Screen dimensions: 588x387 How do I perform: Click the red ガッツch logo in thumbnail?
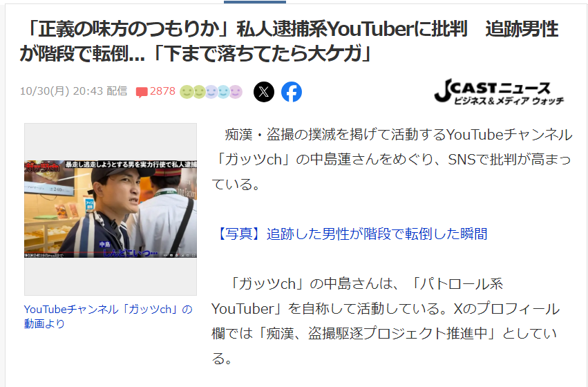point(42,166)
